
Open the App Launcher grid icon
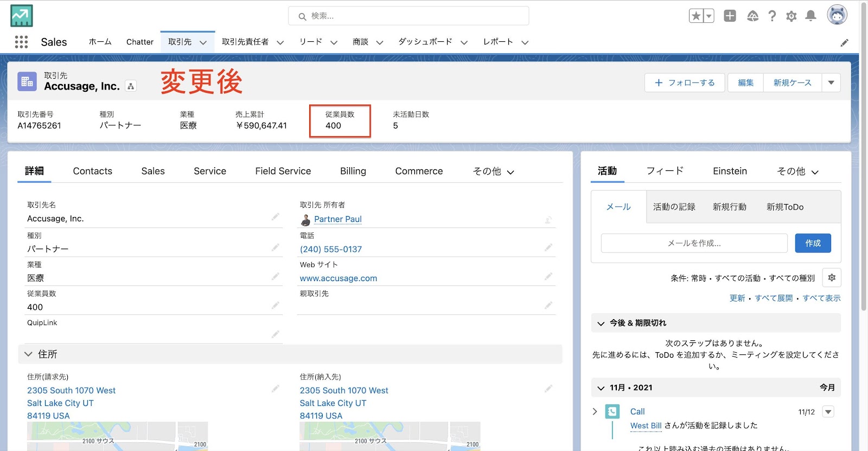click(21, 42)
